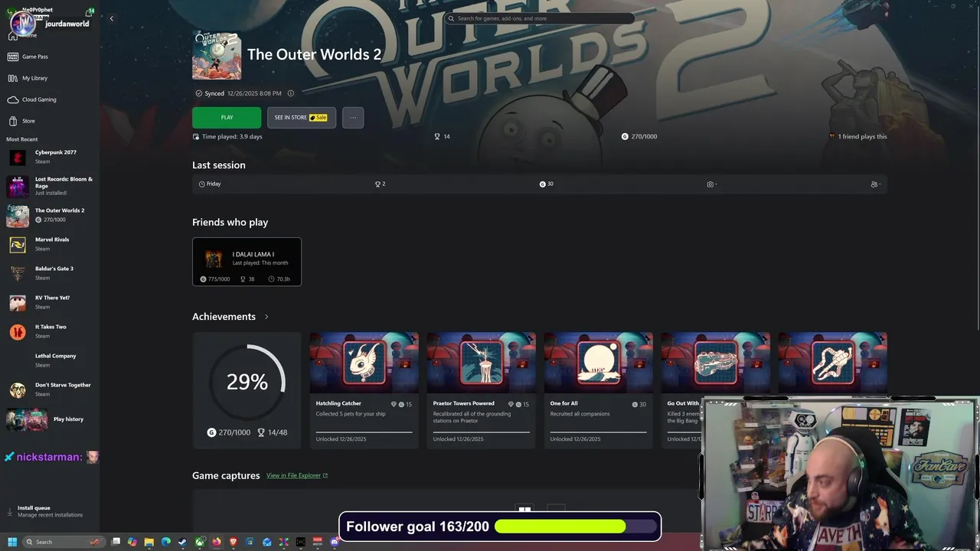980x551 pixels.
Task: Click the I DALAI LAMA I friend card
Action: (x=247, y=262)
